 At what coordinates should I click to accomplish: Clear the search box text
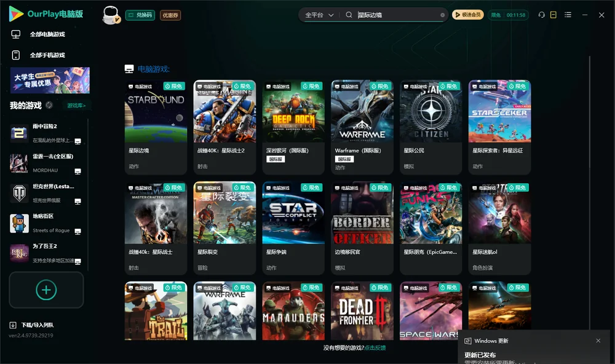(x=442, y=15)
